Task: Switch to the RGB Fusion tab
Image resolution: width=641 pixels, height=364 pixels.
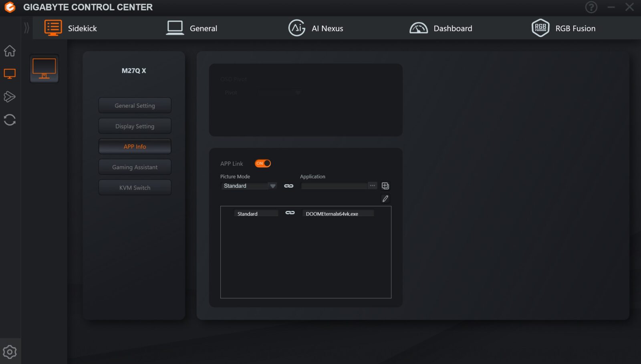Action: pos(563,28)
